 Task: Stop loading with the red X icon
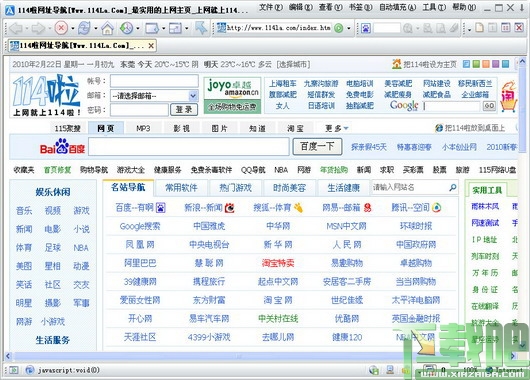pyautogui.click(x=61, y=28)
